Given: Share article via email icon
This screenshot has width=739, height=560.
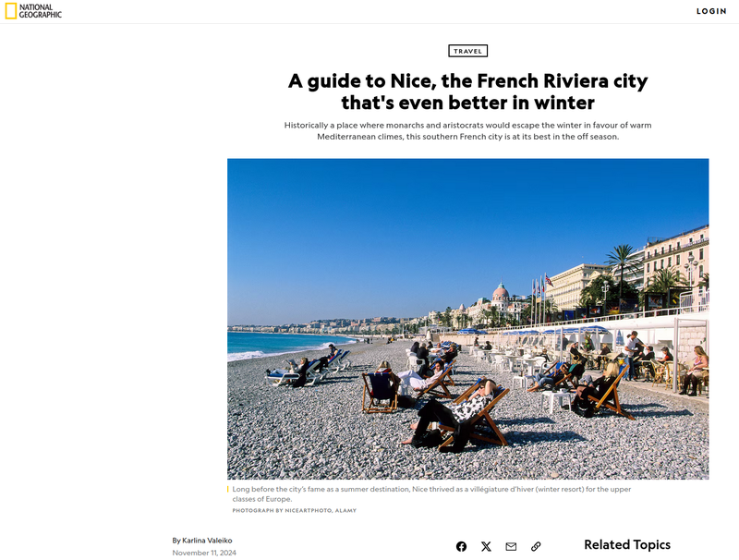Looking at the screenshot, I should [x=511, y=546].
